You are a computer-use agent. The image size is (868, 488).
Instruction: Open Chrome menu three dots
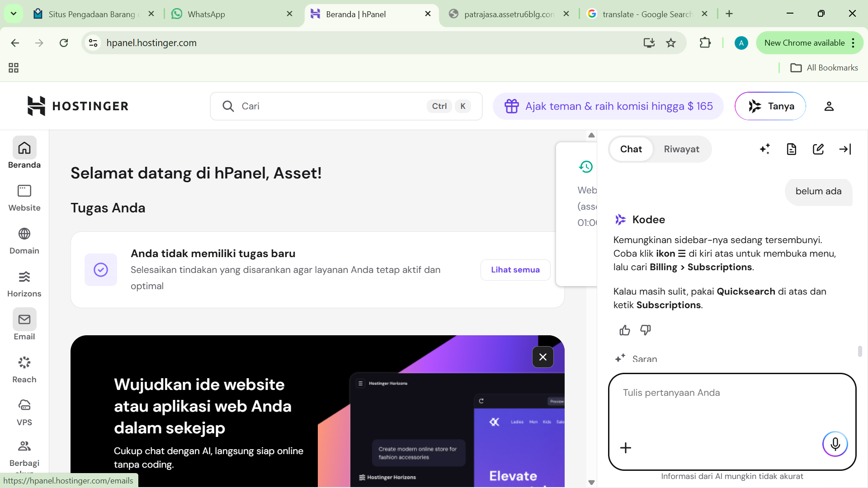tap(853, 43)
